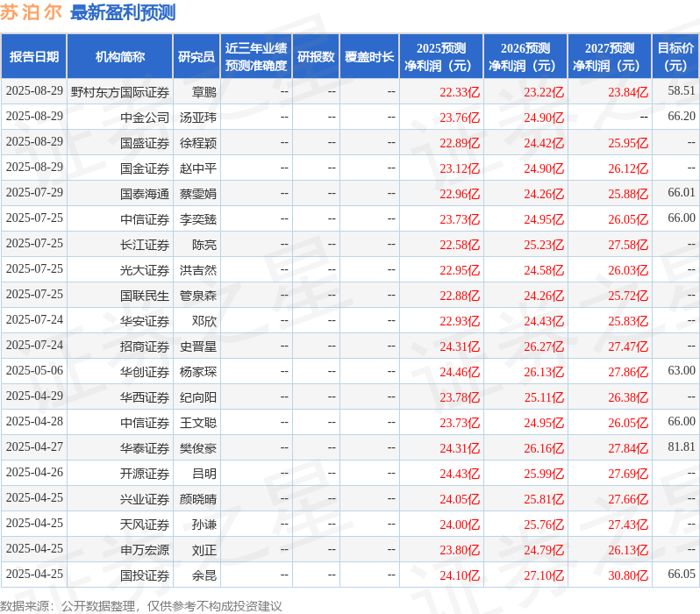The image size is (700, 614).
Task: Click researcher name 孙谦
Action: (204, 525)
